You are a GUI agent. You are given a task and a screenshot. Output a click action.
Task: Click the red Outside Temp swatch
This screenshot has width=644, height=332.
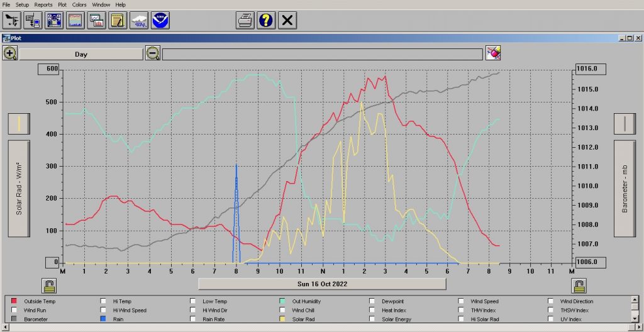click(14, 301)
